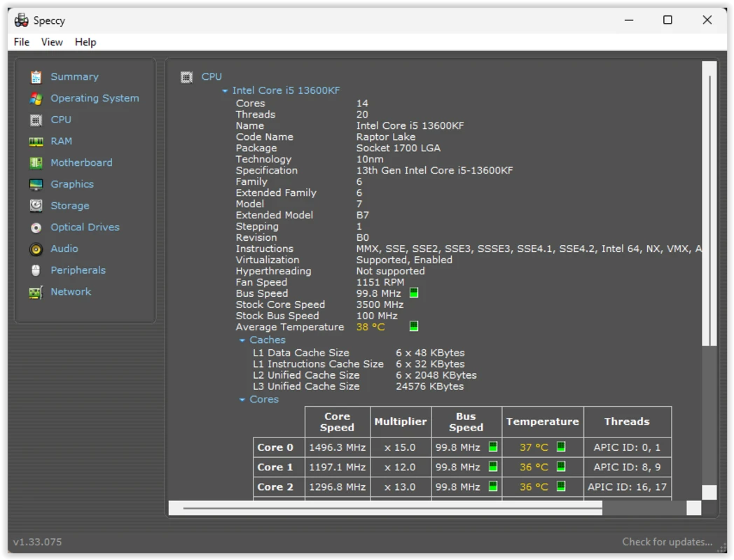Open the View menu
The width and height of the screenshot is (734, 560).
(x=52, y=42)
